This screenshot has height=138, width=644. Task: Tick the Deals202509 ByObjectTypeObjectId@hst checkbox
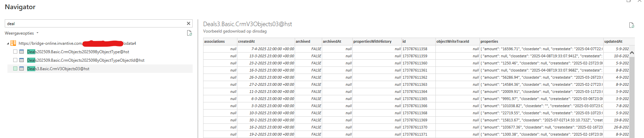click(x=15, y=60)
